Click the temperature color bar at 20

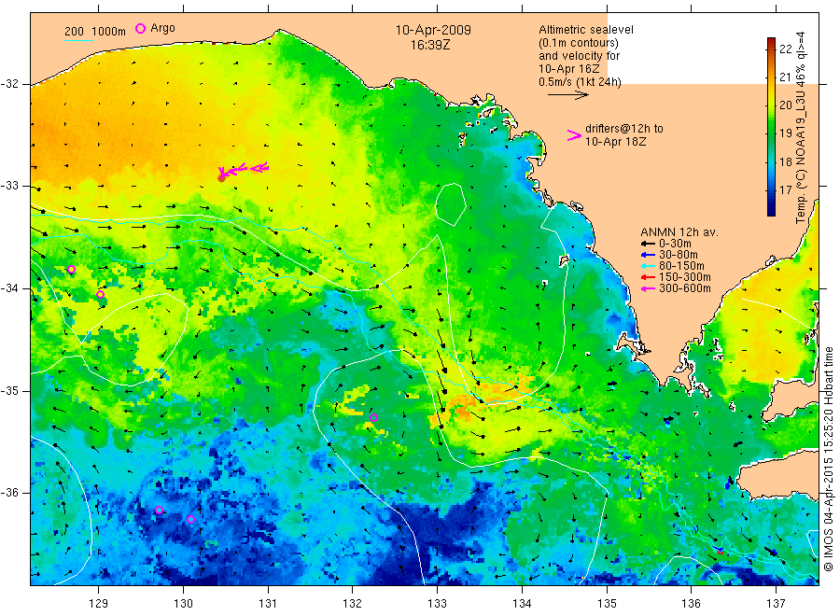[x=771, y=105]
